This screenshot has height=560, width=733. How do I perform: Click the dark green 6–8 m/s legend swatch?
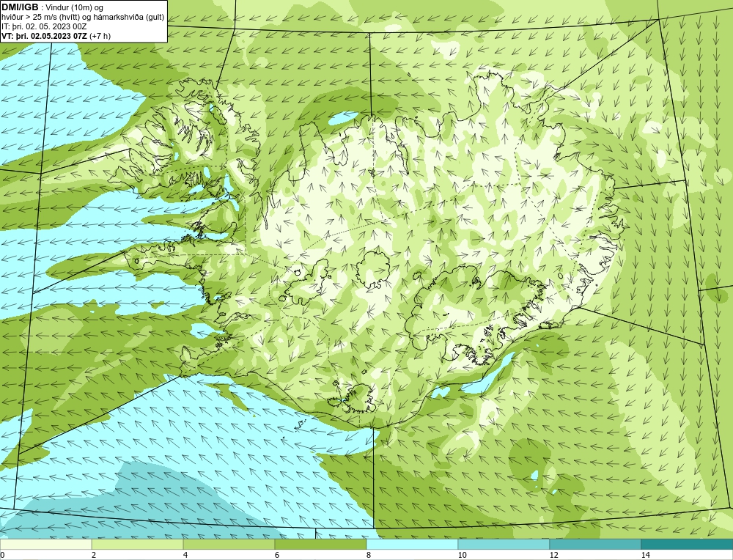(321, 544)
